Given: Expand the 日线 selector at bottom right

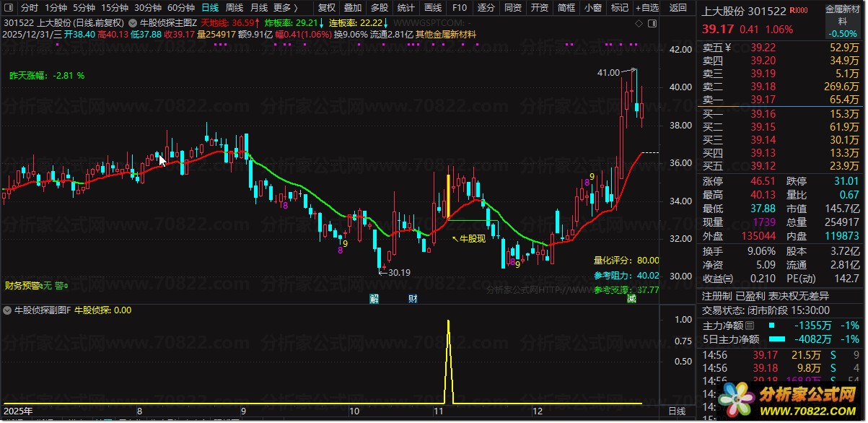Looking at the screenshot, I should click(677, 411).
